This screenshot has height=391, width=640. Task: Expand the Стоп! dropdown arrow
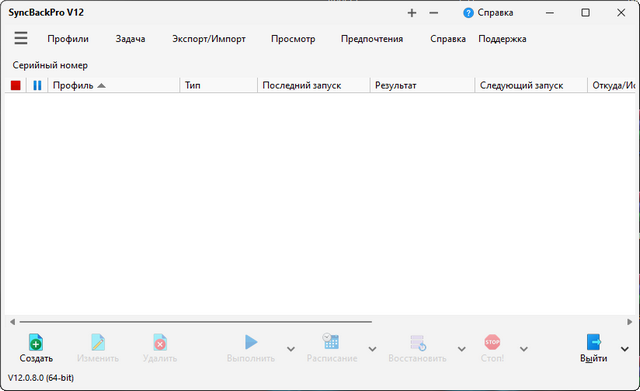click(524, 349)
